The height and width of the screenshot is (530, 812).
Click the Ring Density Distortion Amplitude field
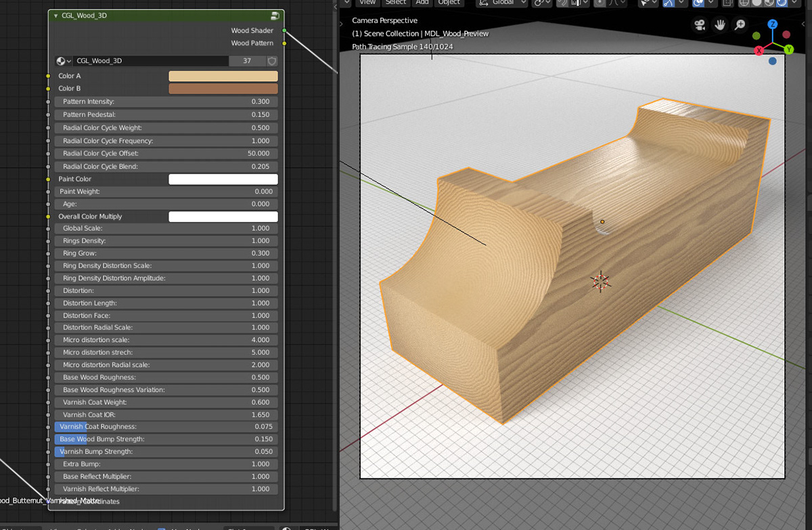166,278
